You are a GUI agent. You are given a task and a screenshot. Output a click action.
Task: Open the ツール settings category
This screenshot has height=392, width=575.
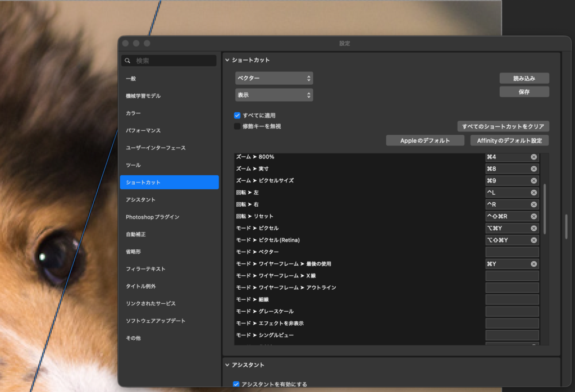pos(134,165)
